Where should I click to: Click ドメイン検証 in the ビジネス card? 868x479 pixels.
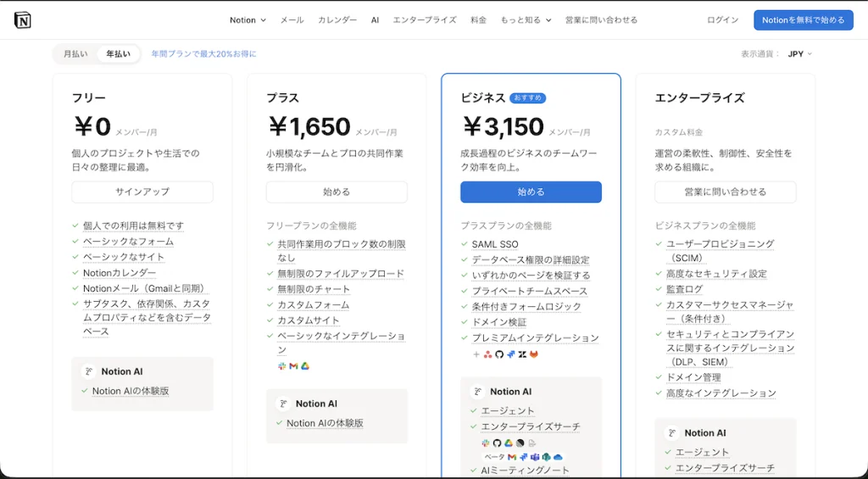tap(499, 322)
